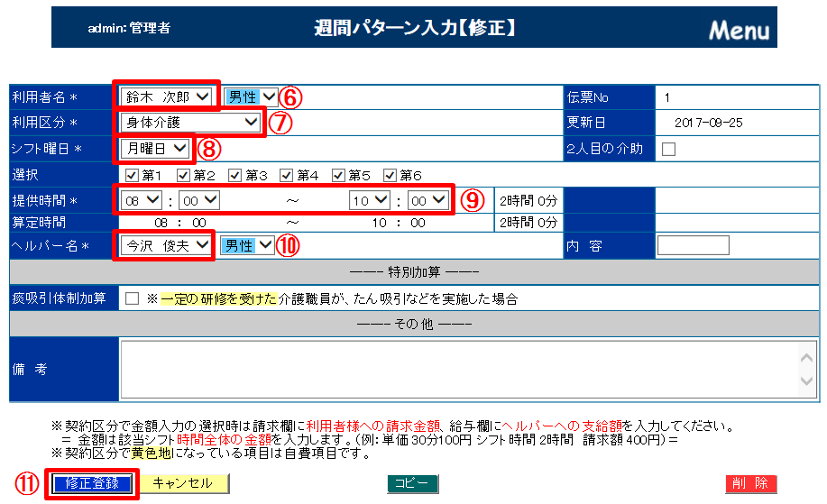This screenshot has height=504, width=827.
Task: Uncheck the 第1 week checkbox
Action: coord(132,175)
